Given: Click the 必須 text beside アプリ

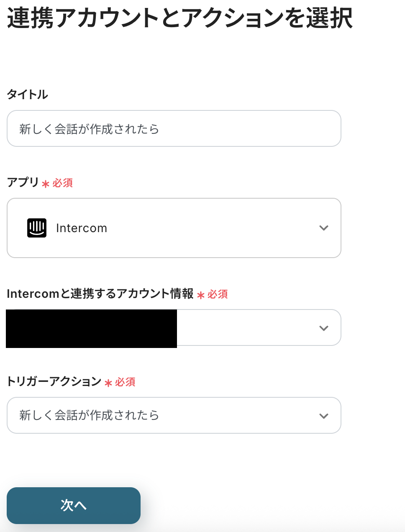Looking at the screenshot, I should coord(63,183).
